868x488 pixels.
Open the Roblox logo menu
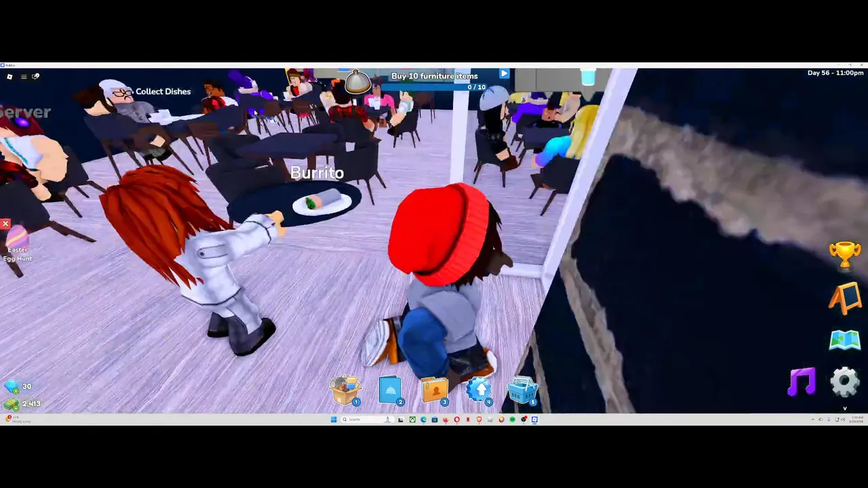(x=9, y=77)
